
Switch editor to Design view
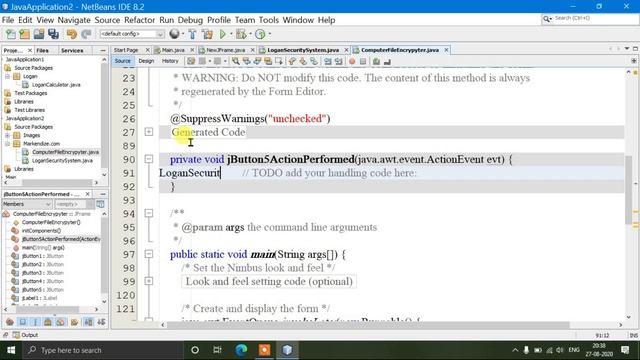pyautogui.click(x=146, y=61)
